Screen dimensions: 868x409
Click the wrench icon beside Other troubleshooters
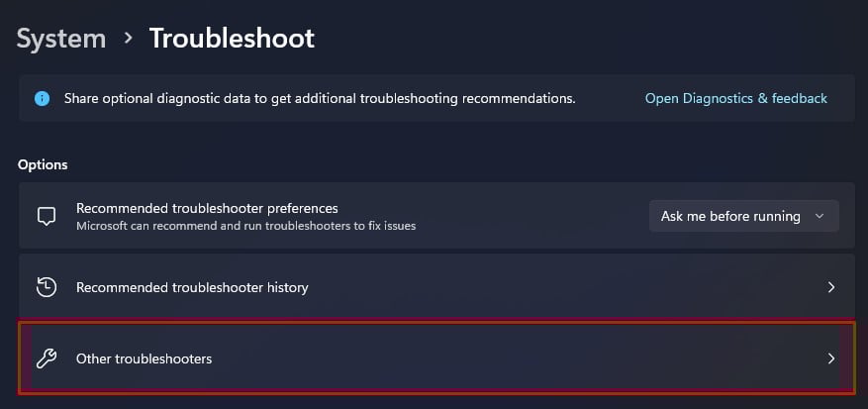(46, 358)
